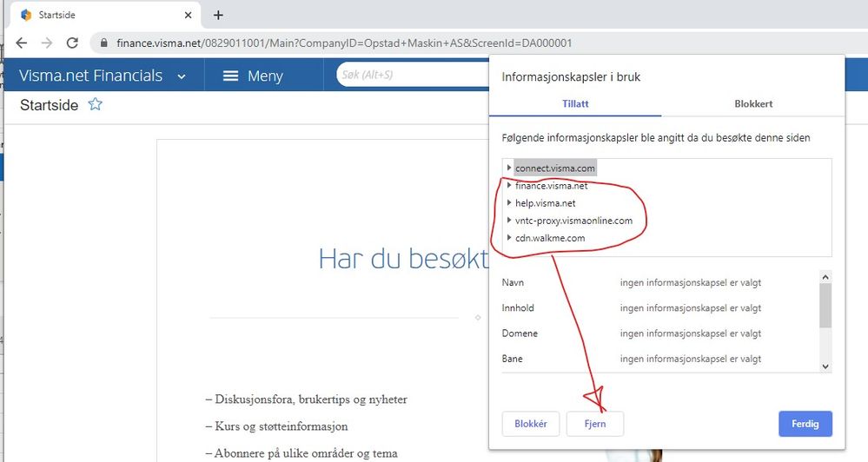Click the Blokkér button

tap(531, 424)
